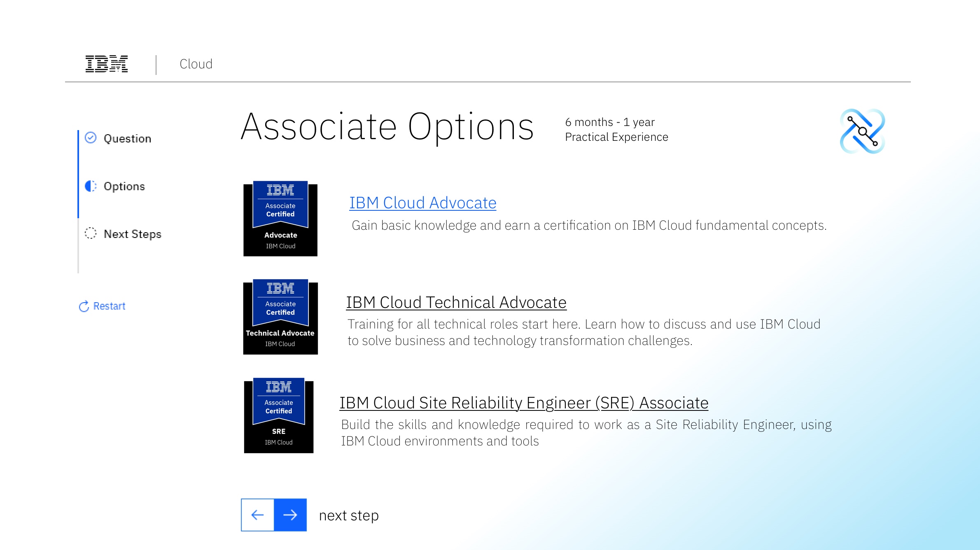Open the IBM Cloud Advocate link
980x550 pixels.
coord(422,203)
